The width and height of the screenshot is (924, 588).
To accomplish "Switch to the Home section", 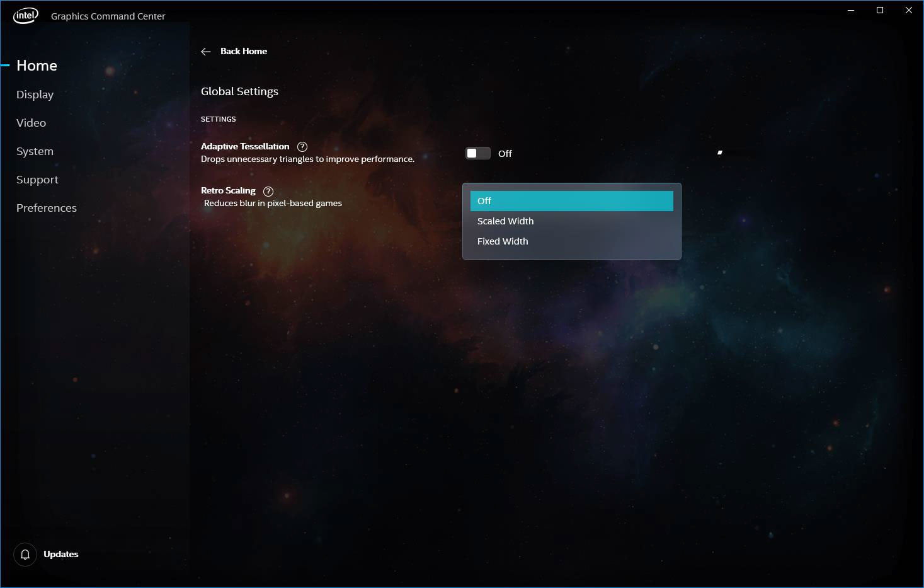I will tap(37, 66).
